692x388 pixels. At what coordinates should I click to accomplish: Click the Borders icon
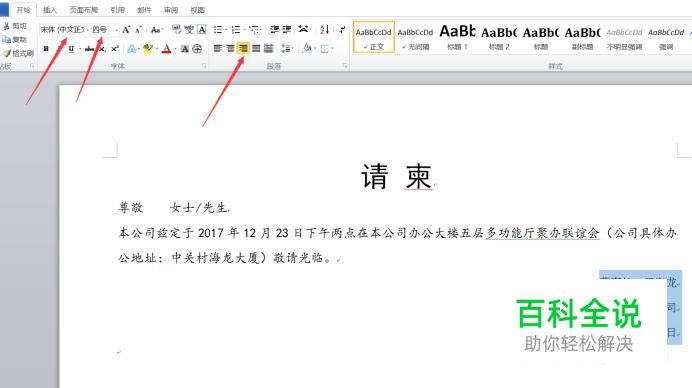coord(324,49)
